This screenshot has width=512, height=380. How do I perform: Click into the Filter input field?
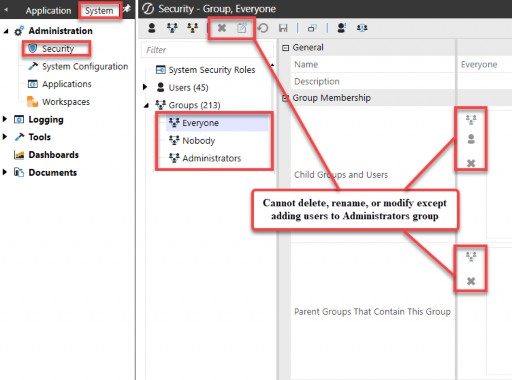pyautogui.click(x=207, y=50)
